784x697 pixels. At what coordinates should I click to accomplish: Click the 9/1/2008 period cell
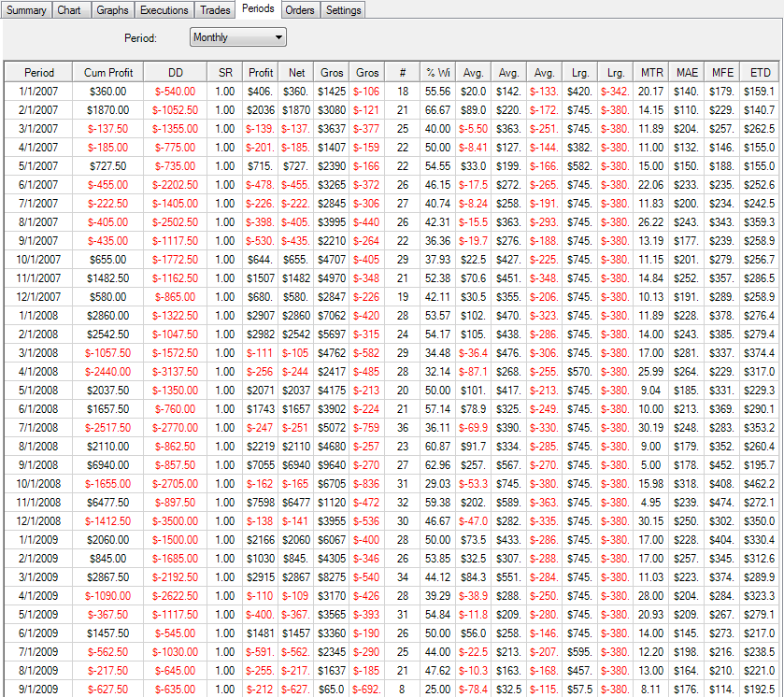[x=38, y=465]
